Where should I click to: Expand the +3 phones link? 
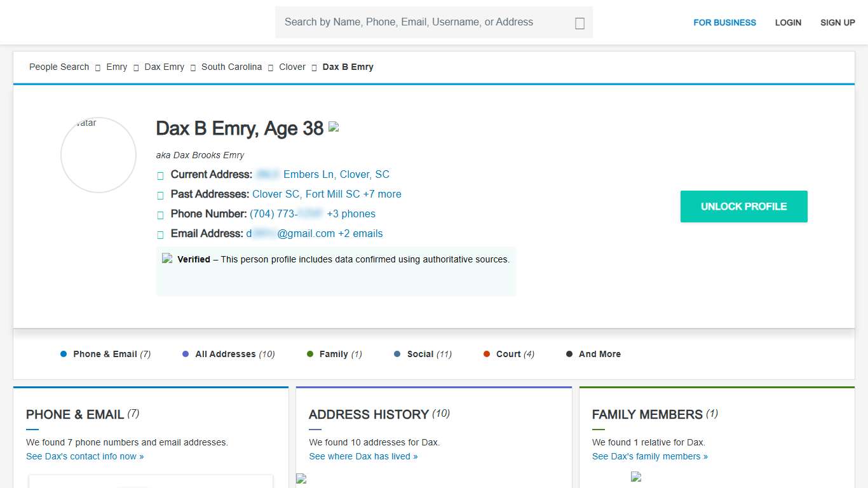tap(351, 214)
